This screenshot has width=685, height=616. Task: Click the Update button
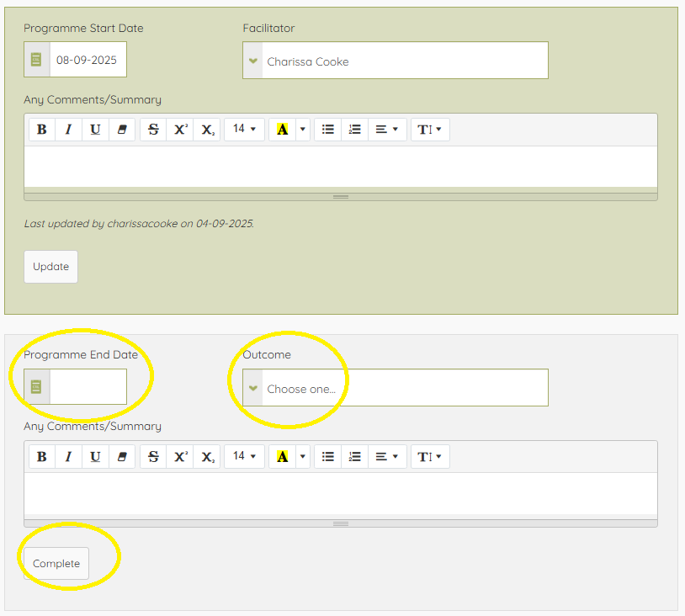click(50, 267)
